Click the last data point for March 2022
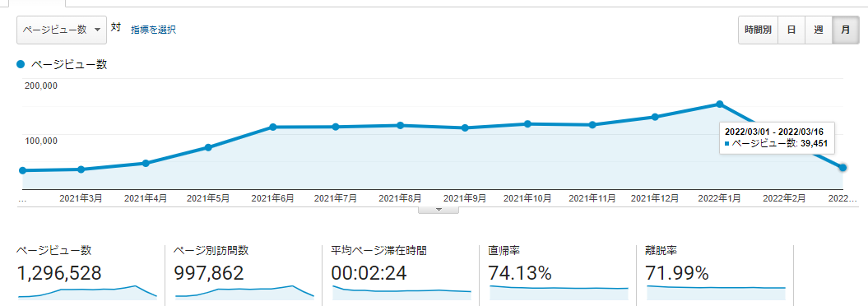This screenshot has width=868, height=306. click(842, 168)
